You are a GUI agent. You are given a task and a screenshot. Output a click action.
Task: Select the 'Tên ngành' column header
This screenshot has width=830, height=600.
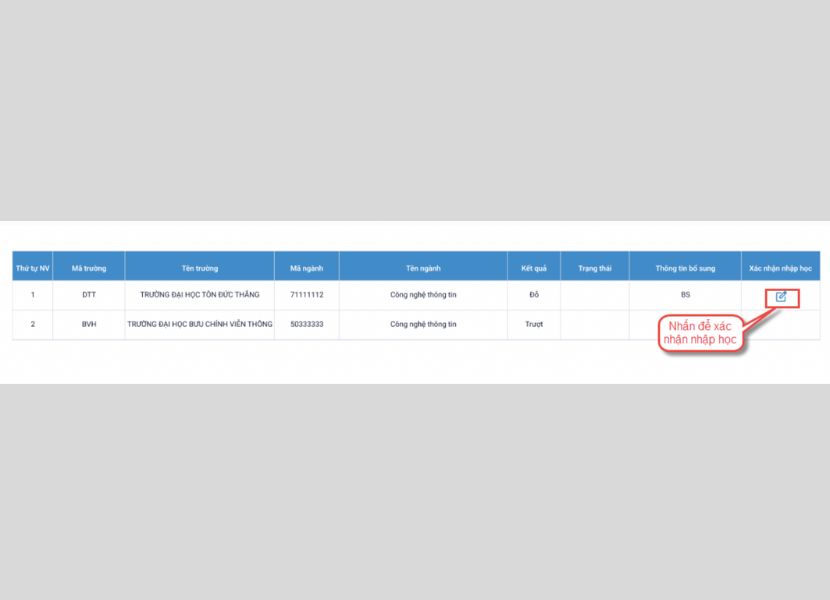click(423, 268)
